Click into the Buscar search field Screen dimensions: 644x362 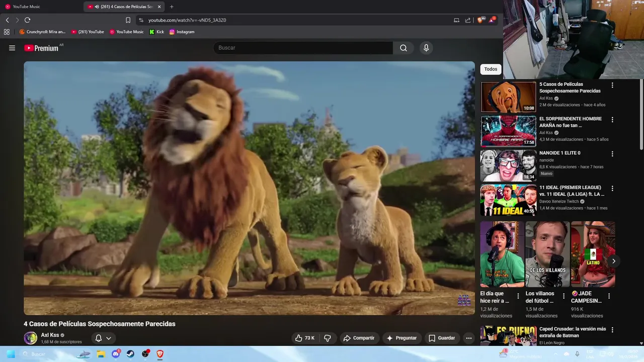(303, 48)
